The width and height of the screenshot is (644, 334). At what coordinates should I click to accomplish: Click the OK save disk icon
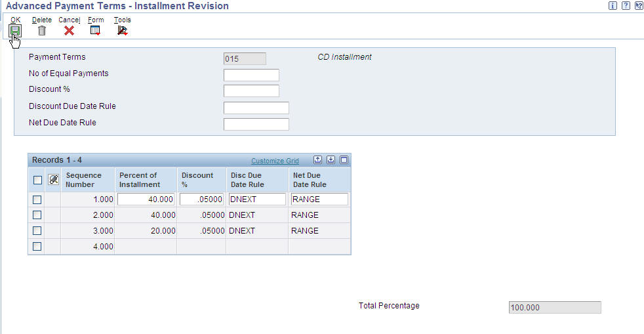point(15,30)
